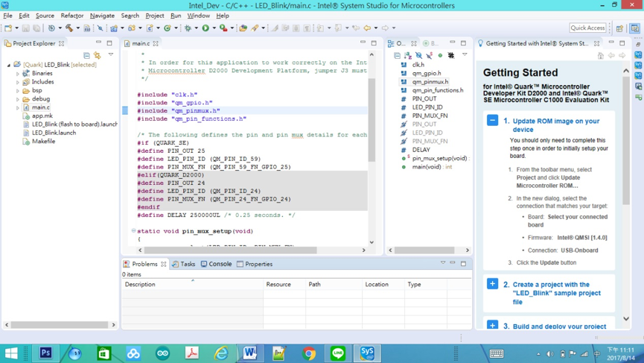Click the Search flashlight icon
Viewport: 644px width, 363px height.
click(255, 28)
